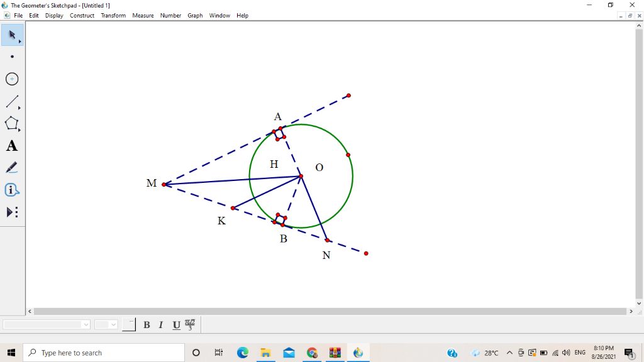Screen dimensions: 644x362
Task: Click the text color swatch
Action: click(x=129, y=325)
